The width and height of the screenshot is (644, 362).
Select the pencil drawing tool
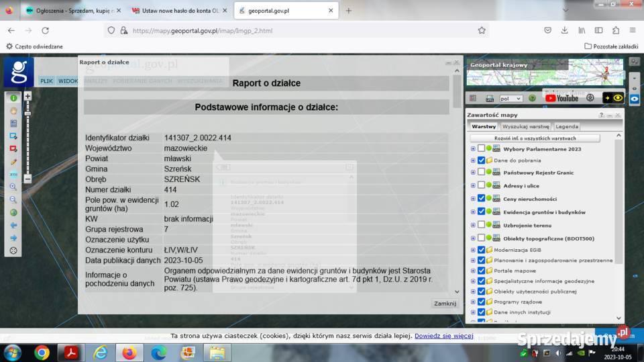click(13, 162)
